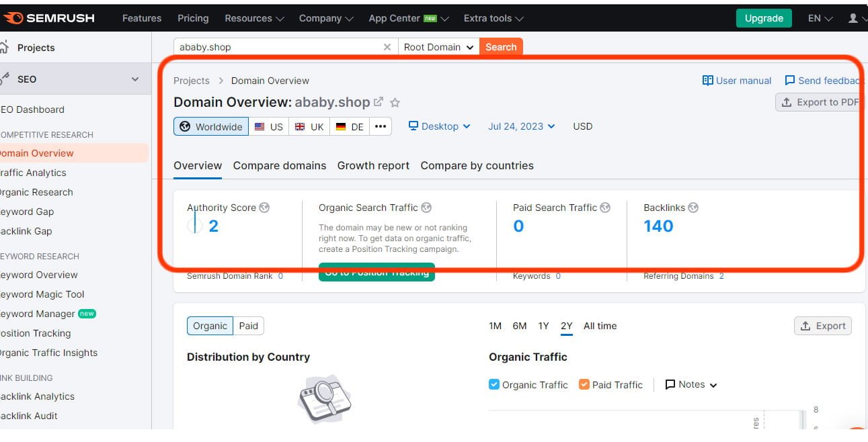This screenshot has width=868, height=442.
Task: Expand the App Center menu
Action: 409,18
